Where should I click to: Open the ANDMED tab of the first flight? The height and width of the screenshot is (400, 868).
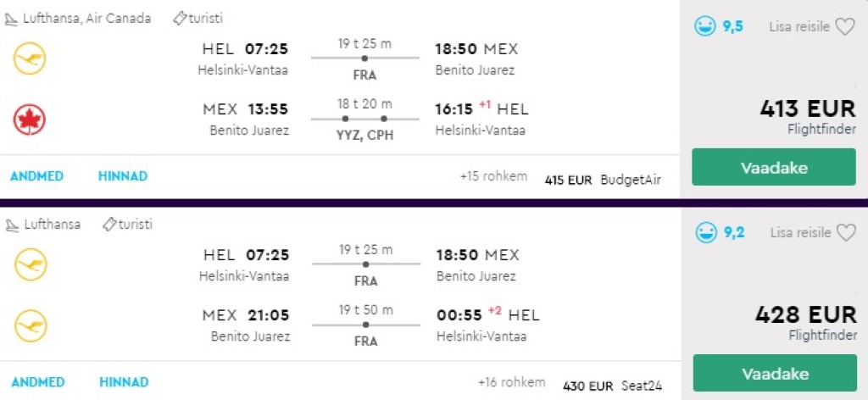pyautogui.click(x=36, y=176)
